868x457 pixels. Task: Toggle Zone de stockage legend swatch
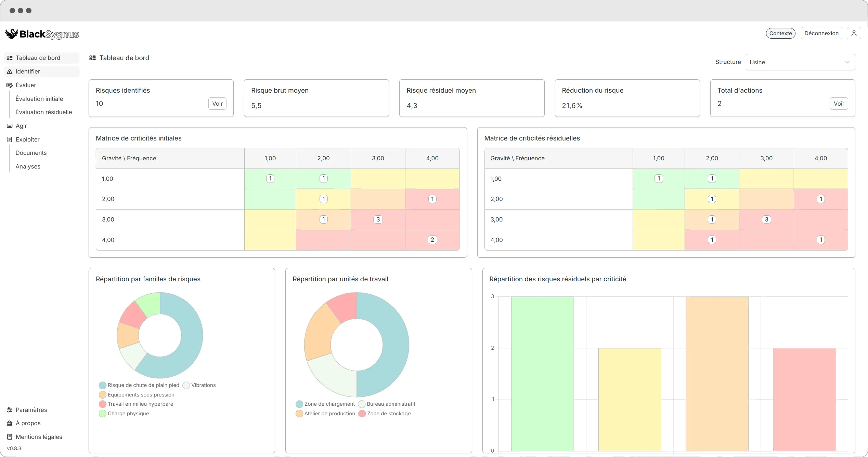click(362, 414)
